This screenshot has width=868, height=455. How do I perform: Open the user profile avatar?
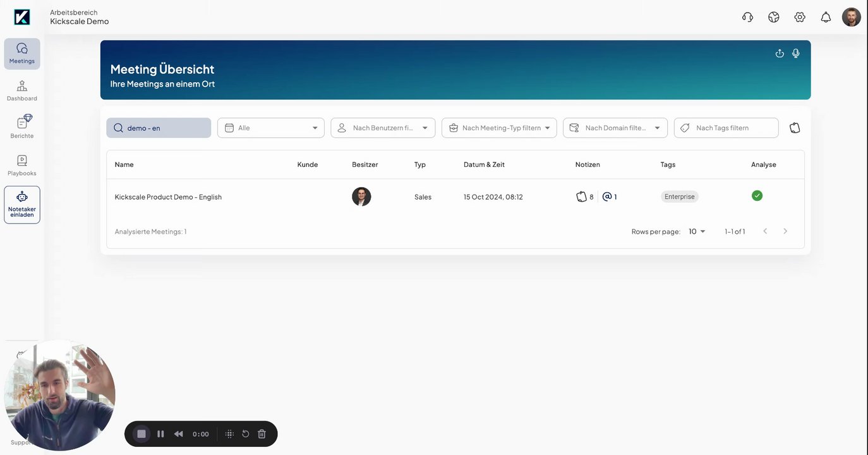tap(852, 17)
